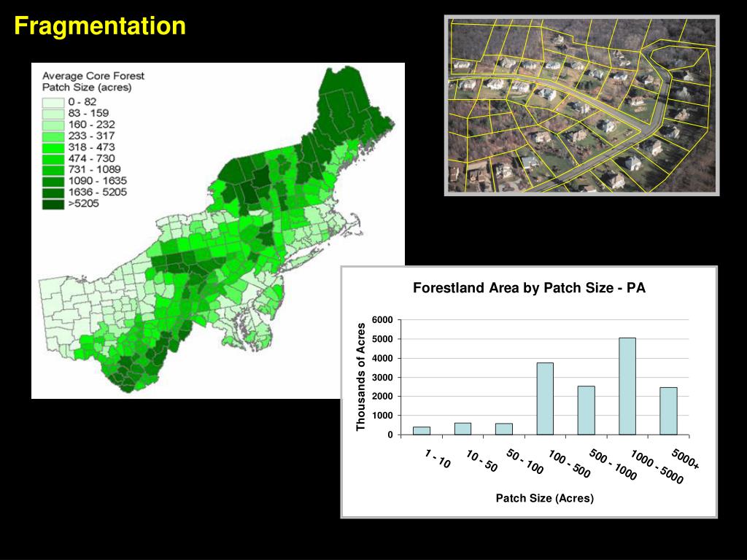This screenshot has height=560, width=747.
Task: Click the Northeast forest patch map image
Action: pos(217,230)
